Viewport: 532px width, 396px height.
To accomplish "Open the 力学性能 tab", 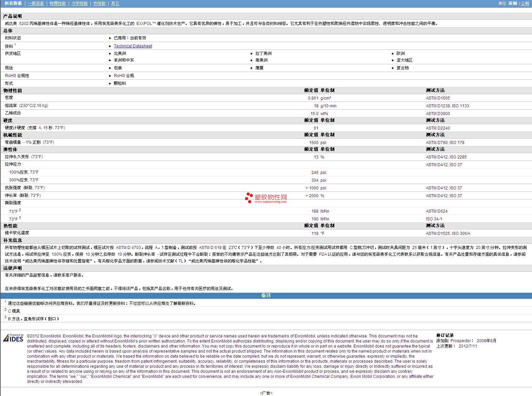I will pyautogui.click(x=79, y=3).
